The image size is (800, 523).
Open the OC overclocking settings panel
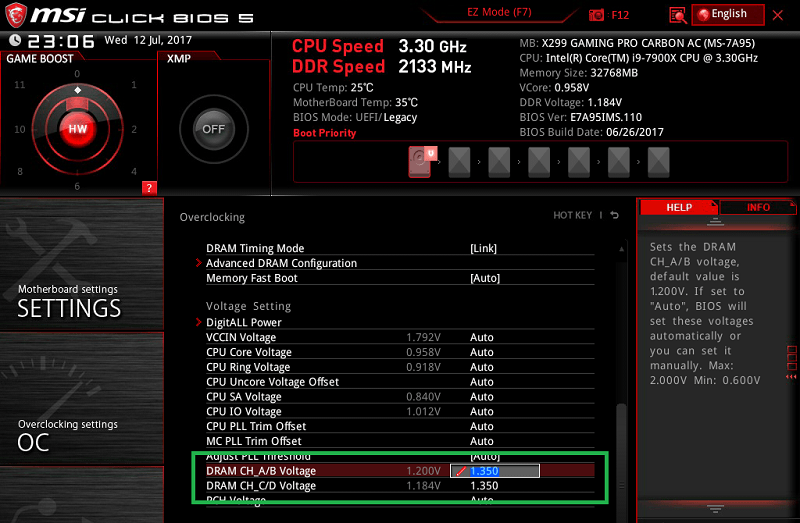82,399
